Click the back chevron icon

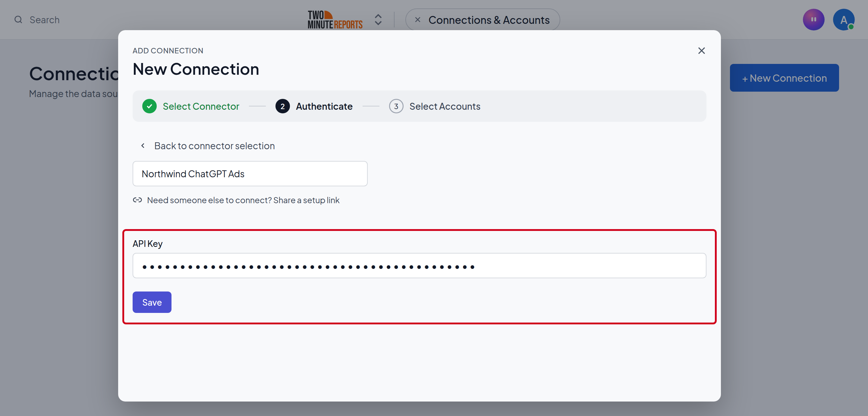tap(143, 146)
